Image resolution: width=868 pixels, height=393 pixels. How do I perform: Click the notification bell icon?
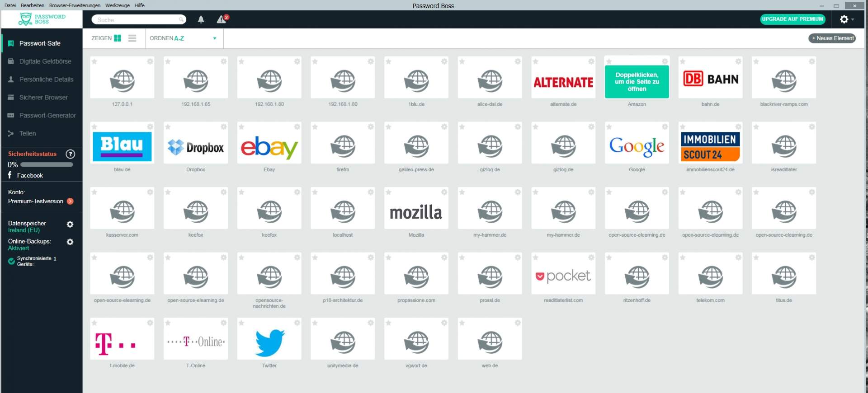pyautogui.click(x=201, y=19)
